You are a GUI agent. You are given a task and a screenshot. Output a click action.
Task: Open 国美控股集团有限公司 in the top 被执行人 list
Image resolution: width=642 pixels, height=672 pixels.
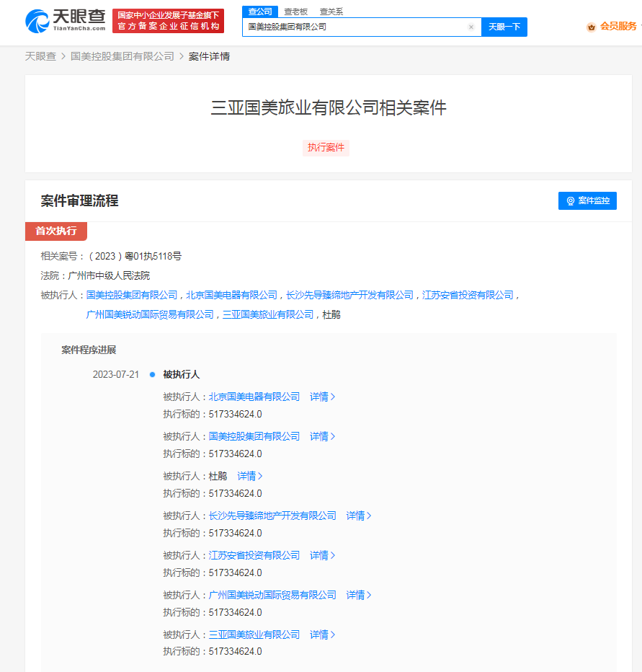(x=132, y=295)
